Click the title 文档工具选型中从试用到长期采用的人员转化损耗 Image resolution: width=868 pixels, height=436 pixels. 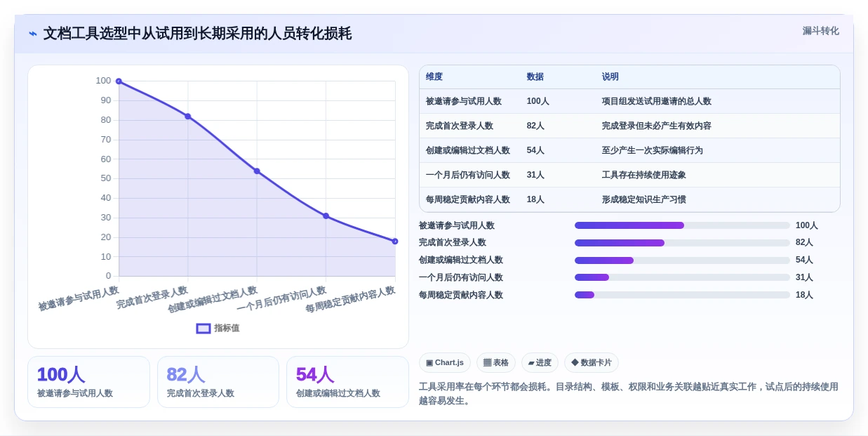(x=197, y=34)
